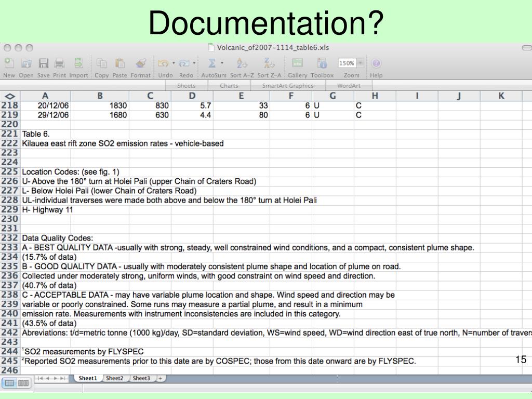Click the 'H- Highway 11' cell
532x399 pixels.
tap(47, 210)
